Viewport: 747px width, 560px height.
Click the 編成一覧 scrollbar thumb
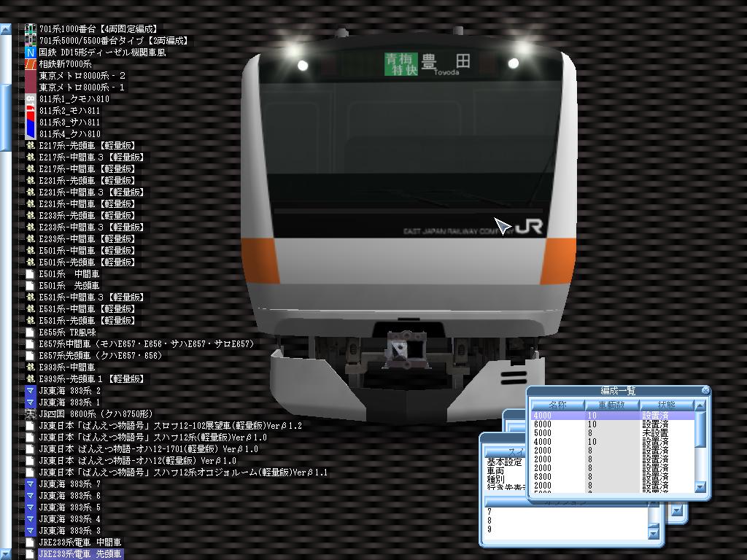click(700, 429)
